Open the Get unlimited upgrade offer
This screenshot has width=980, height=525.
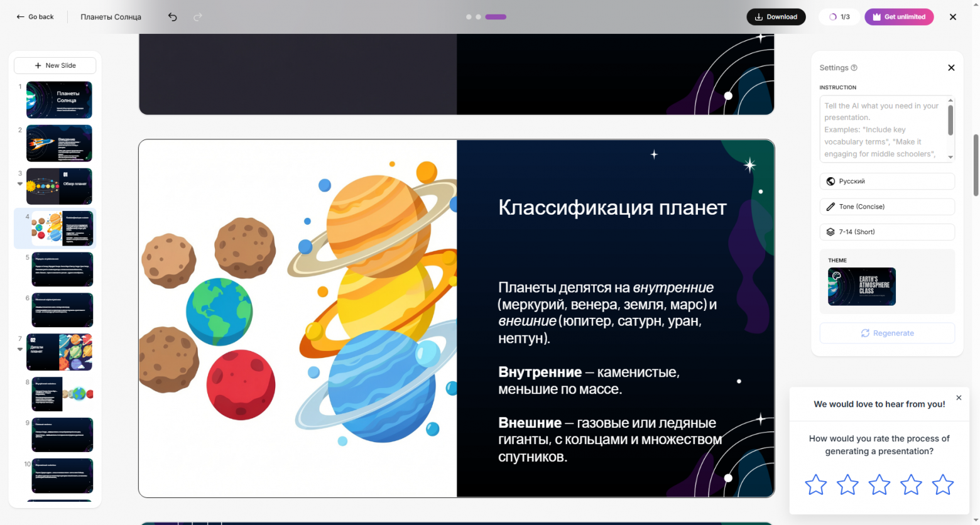[899, 17]
